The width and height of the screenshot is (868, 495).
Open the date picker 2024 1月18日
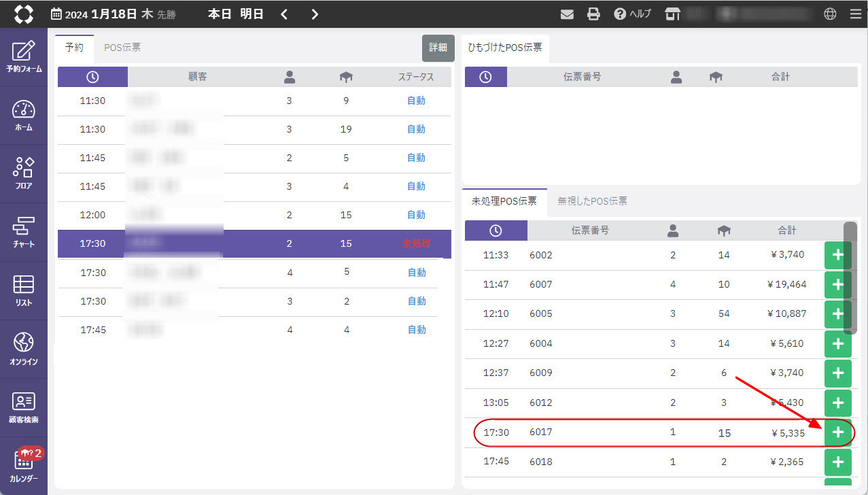113,14
